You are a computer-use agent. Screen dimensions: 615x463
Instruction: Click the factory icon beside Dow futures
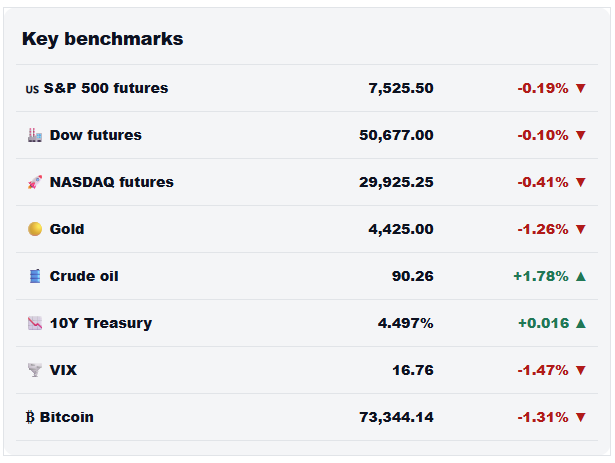[35, 135]
